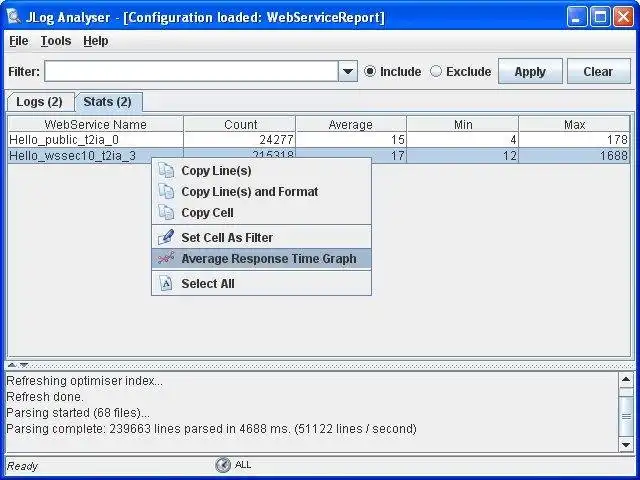Expand panel with the down arrow on the divider
The height and width of the screenshot is (480, 640).
point(24,365)
